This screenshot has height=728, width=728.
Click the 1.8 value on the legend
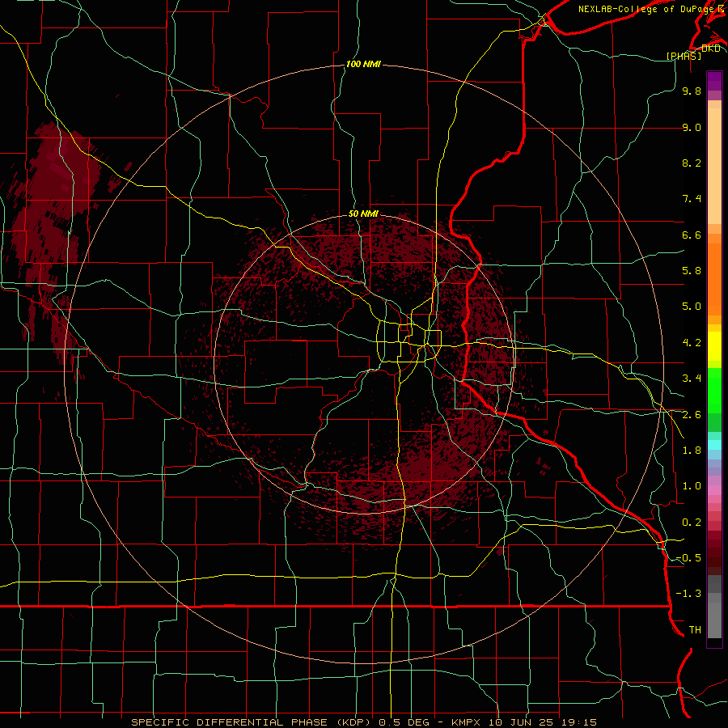(x=692, y=451)
